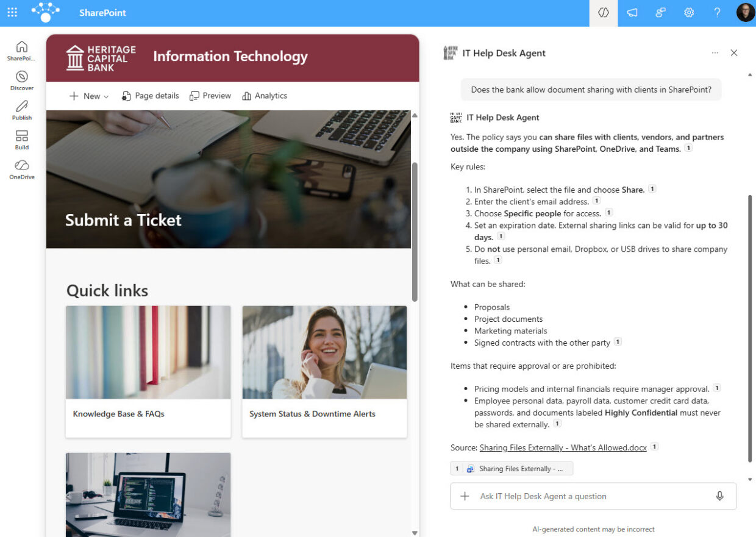This screenshot has width=756, height=537.
Task: Open OneDrive in the left rail
Action: coord(21,169)
